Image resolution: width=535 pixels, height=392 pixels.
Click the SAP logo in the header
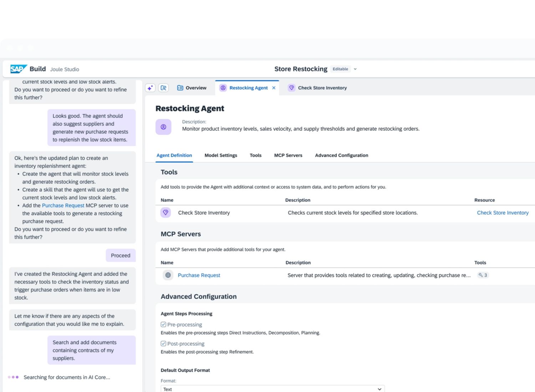point(18,69)
